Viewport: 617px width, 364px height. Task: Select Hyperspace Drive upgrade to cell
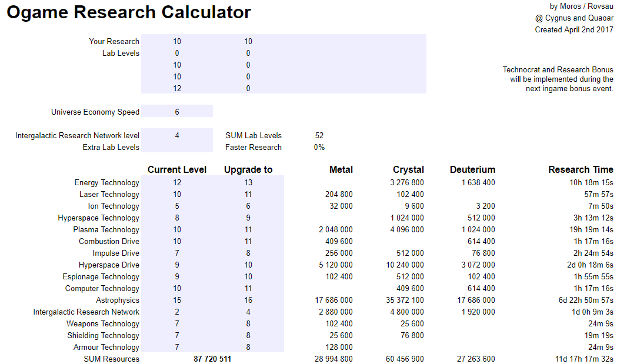(248, 265)
